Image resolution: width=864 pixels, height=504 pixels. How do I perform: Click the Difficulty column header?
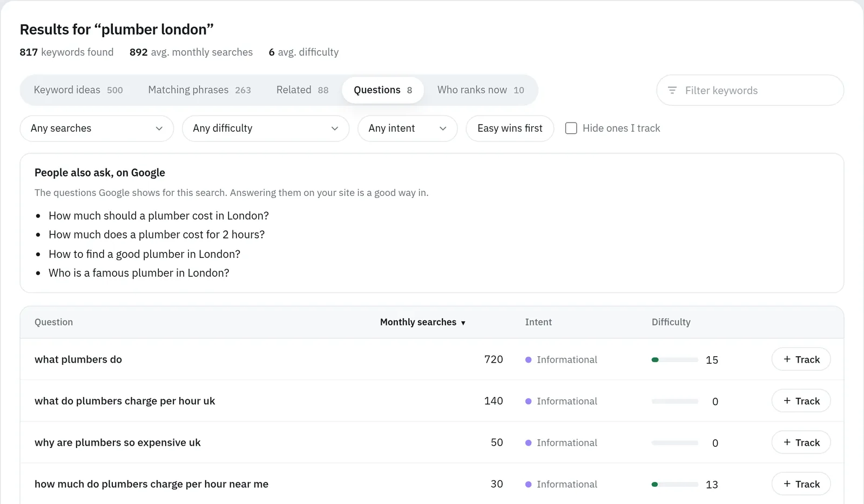[671, 322]
